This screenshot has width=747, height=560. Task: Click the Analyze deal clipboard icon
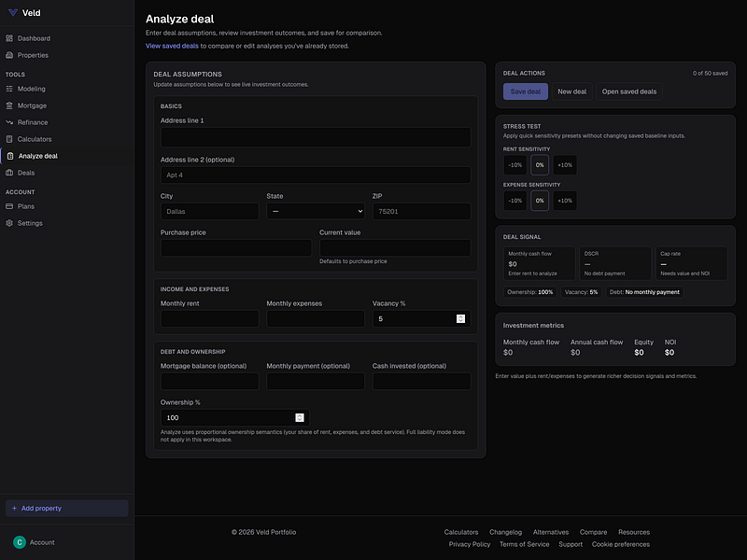[10, 156]
